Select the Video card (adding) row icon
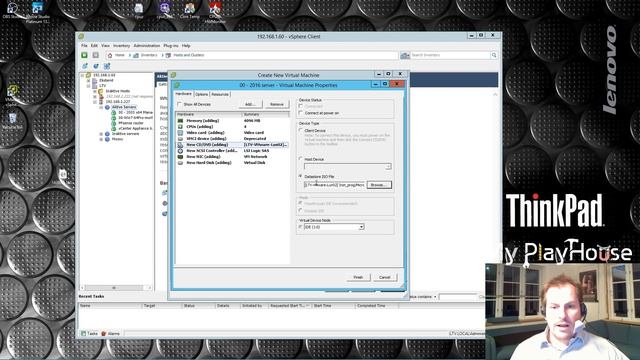640x360 pixels. [x=180, y=133]
